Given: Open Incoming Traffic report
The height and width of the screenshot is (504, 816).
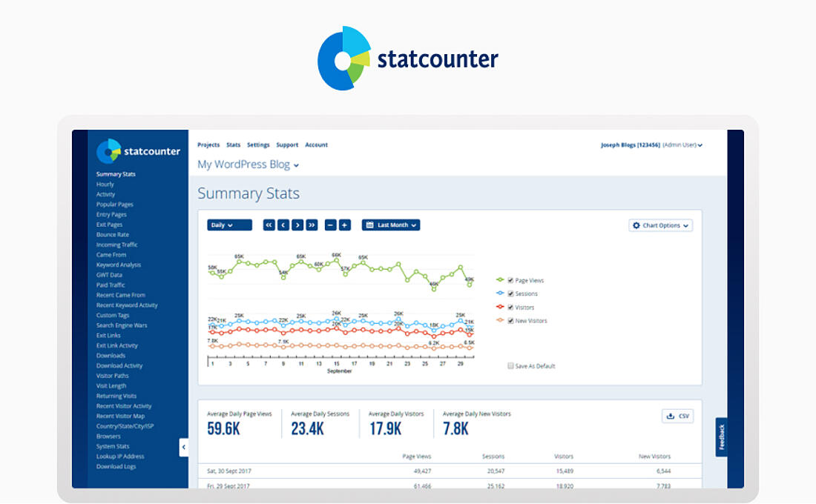Looking at the screenshot, I should point(116,245).
